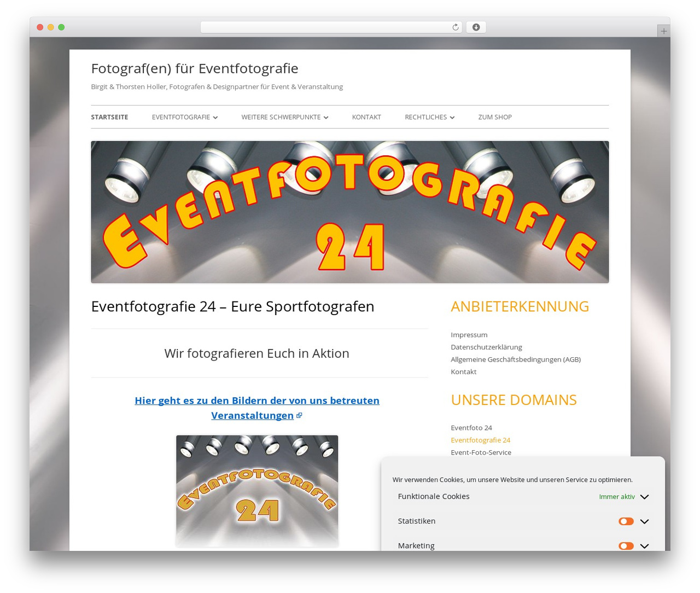Visit the Event-Foto-Service domain link
The height and width of the screenshot is (593, 700).
tap(481, 452)
